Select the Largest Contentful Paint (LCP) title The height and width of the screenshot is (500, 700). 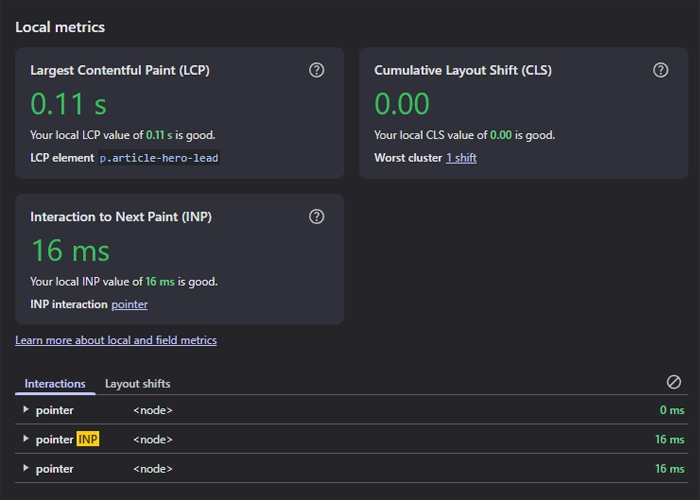120,71
